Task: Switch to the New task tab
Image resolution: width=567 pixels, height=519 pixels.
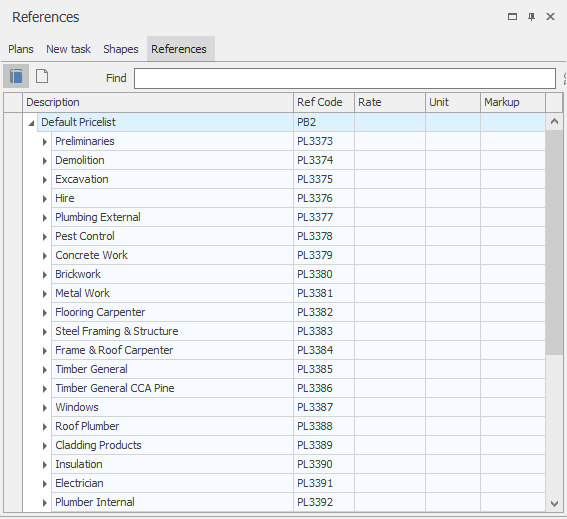Action: (68, 49)
